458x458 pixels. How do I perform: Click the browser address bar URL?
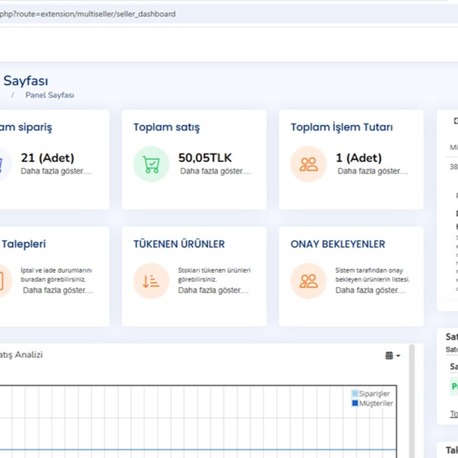(x=87, y=14)
